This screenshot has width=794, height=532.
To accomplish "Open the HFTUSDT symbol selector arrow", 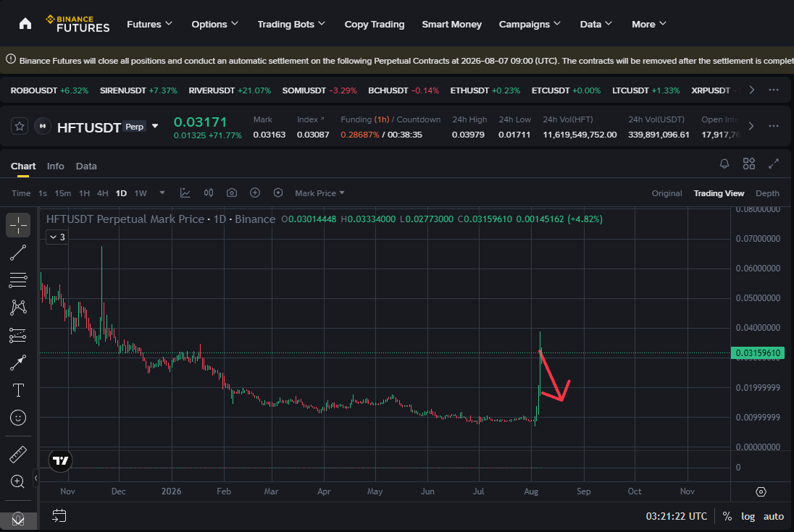I will pyautogui.click(x=156, y=126).
